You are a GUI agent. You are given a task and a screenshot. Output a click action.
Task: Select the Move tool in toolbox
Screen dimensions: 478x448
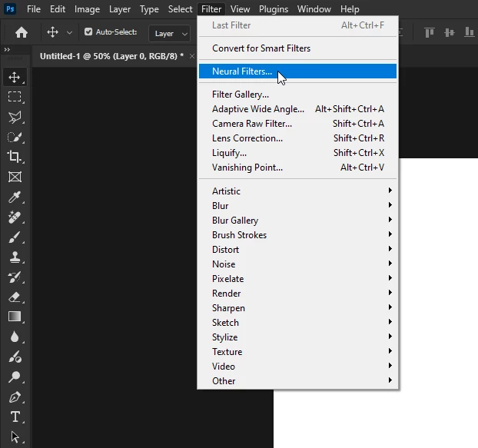15,78
